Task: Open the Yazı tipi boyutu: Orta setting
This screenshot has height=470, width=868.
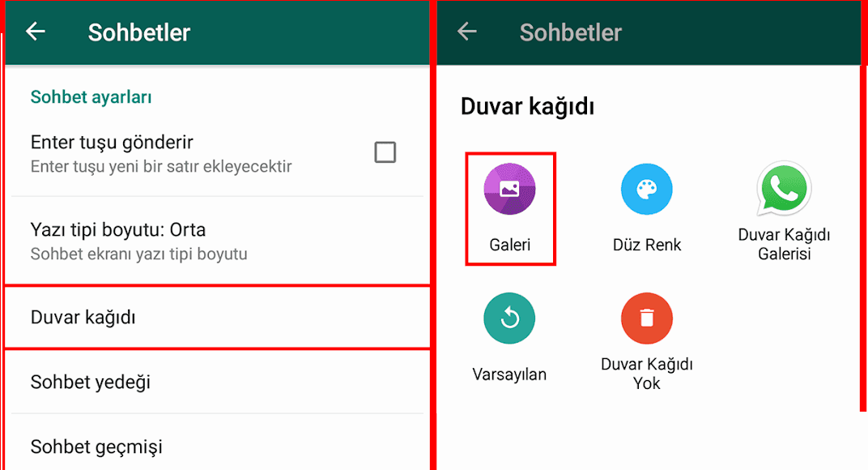Action: coord(217,241)
